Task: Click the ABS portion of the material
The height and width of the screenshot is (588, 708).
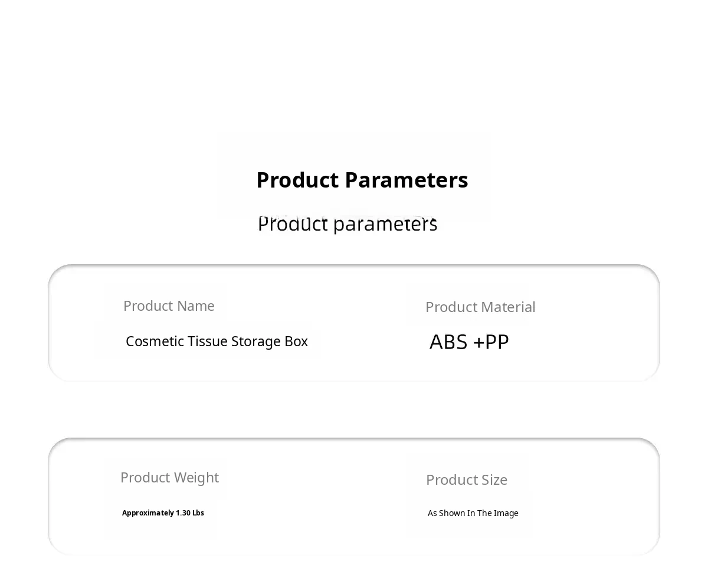Action: (x=448, y=342)
